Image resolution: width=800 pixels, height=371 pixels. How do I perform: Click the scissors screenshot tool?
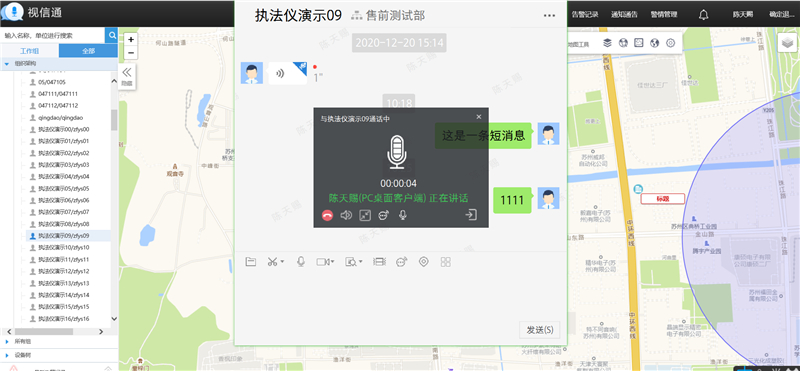click(x=272, y=262)
